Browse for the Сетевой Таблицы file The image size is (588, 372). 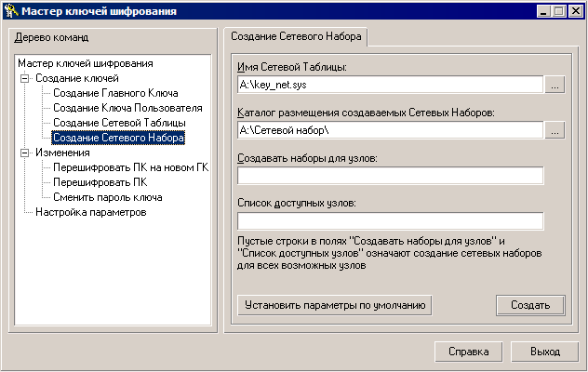[555, 85]
